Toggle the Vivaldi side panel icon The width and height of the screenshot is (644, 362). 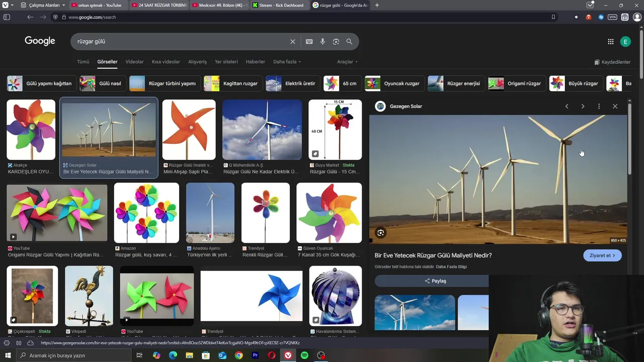7,17
